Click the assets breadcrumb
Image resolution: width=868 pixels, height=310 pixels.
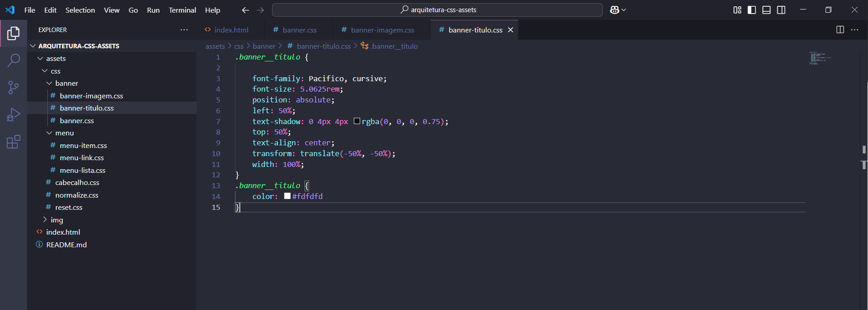pos(215,46)
